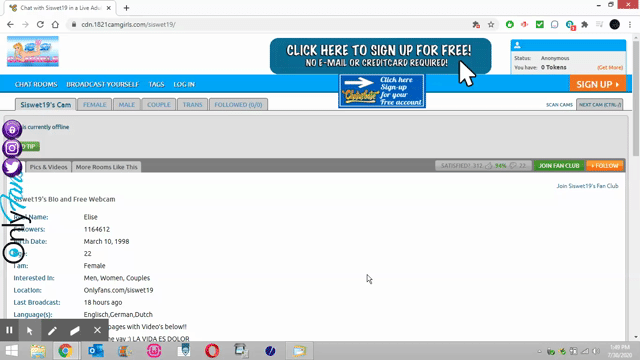Click the orange SIGN UP button
Screen dimensions: 640x360
(x=598, y=84)
